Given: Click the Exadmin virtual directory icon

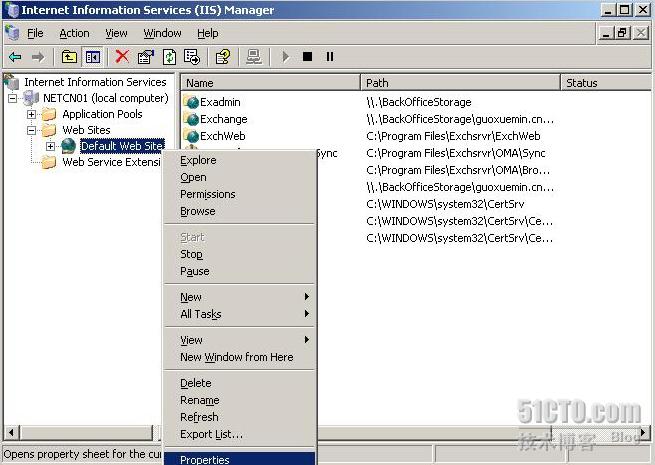Looking at the screenshot, I should [x=192, y=102].
